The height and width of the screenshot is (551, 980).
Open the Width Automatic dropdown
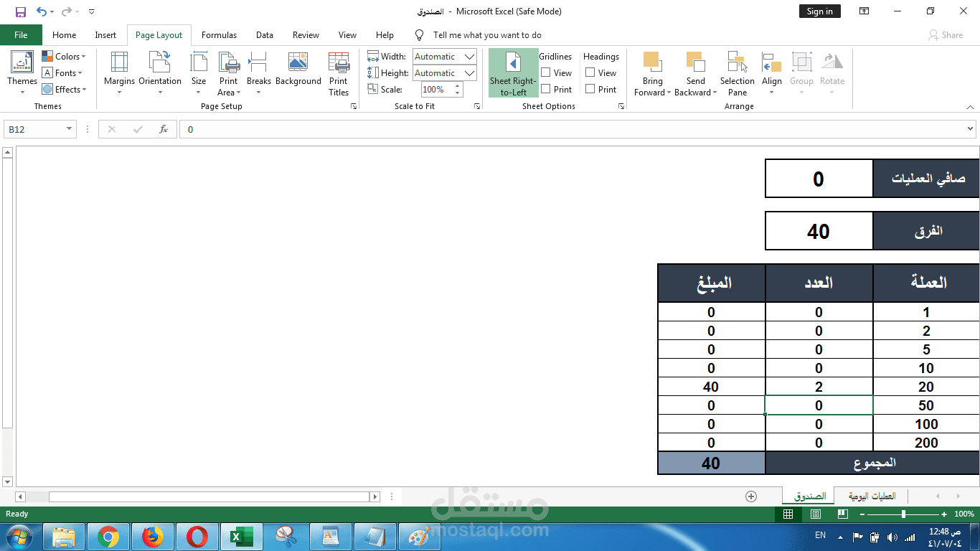pyautogui.click(x=470, y=57)
